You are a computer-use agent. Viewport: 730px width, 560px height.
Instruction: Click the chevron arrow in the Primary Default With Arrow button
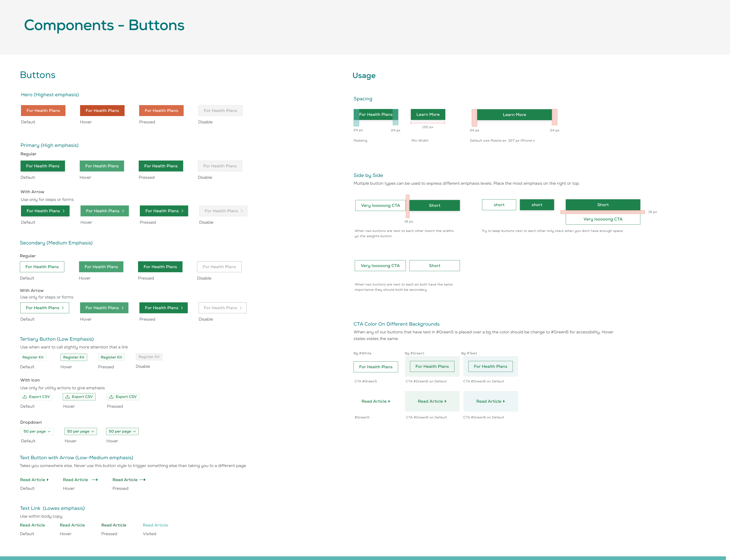pos(64,211)
